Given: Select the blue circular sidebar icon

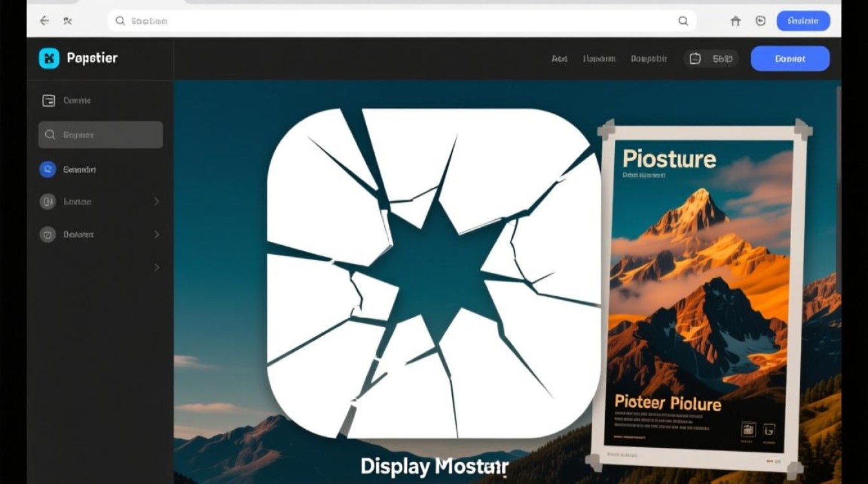Looking at the screenshot, I should pyautogui.click(x=48, y=170).
